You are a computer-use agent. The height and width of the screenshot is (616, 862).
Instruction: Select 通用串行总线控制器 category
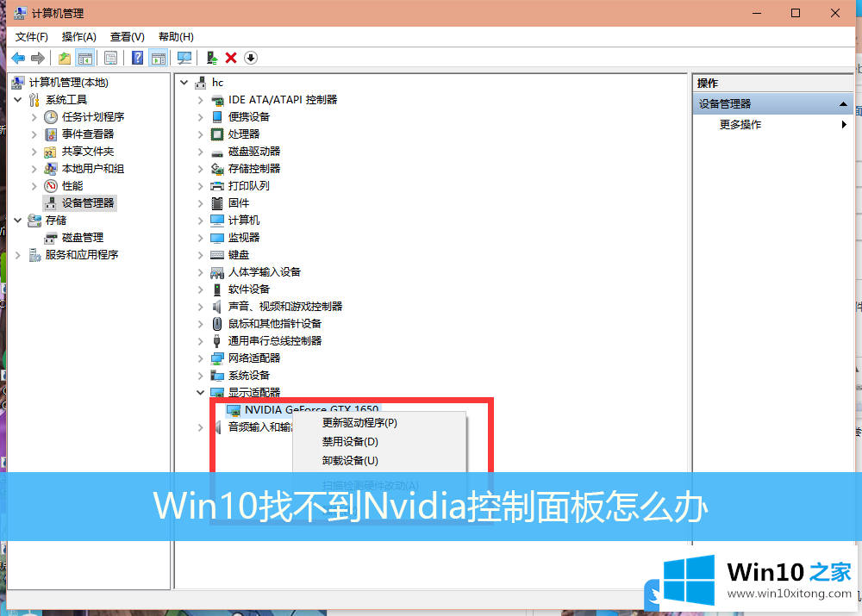(275, 340)
